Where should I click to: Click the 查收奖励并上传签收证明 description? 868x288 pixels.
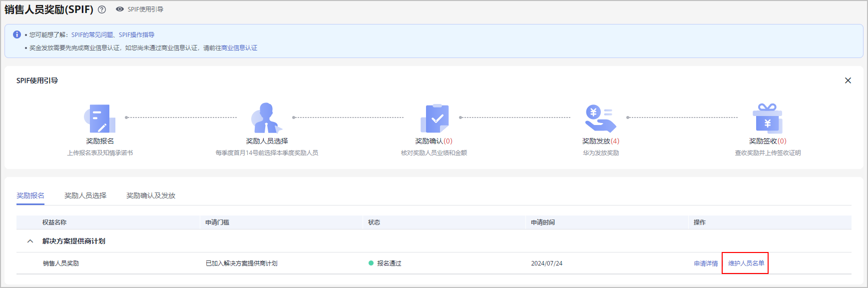click(768, 153)
